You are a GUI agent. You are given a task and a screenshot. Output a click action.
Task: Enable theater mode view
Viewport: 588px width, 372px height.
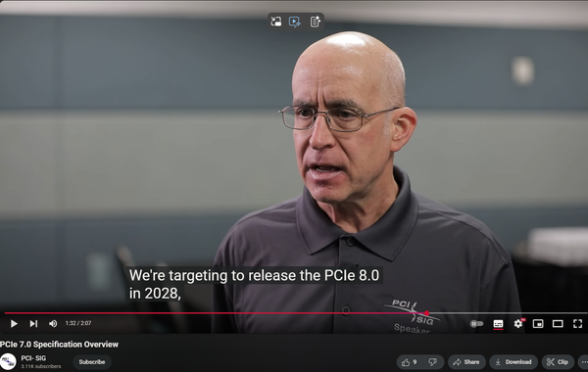[558, 323]
